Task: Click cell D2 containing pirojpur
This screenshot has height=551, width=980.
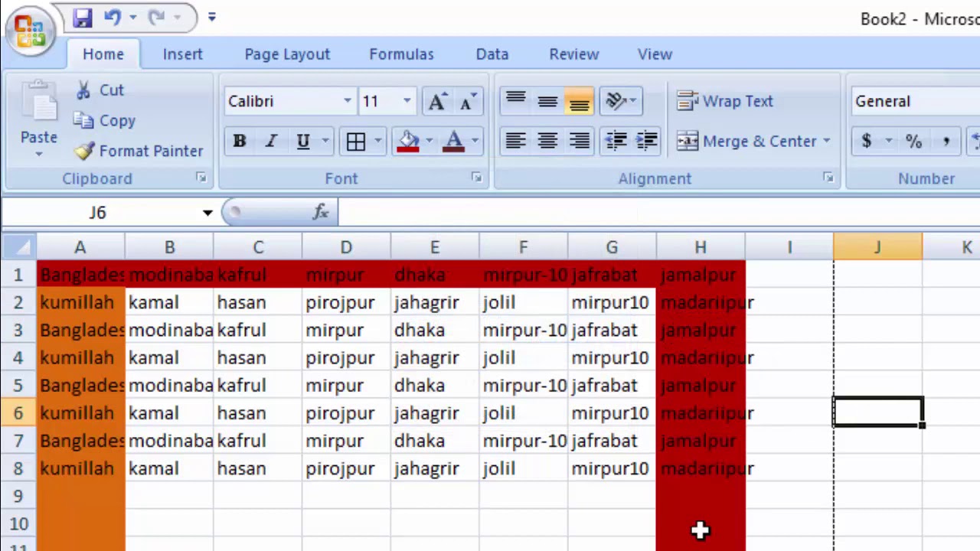Action: point(346,302)
